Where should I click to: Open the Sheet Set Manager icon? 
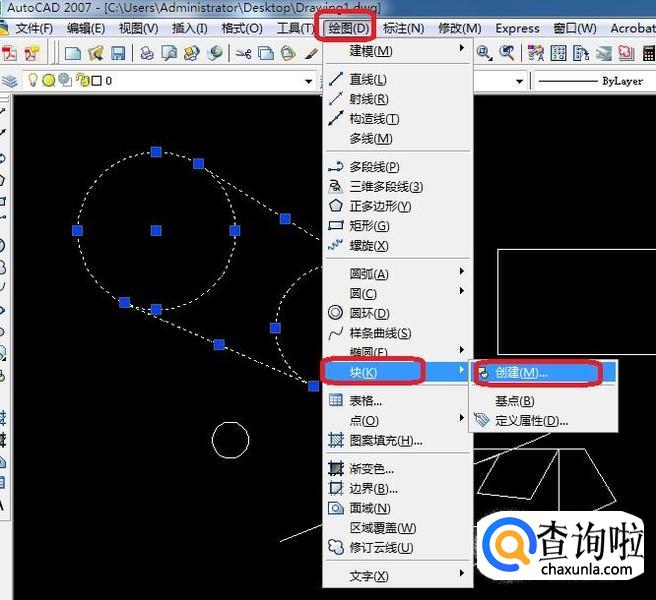coord(603,53)
